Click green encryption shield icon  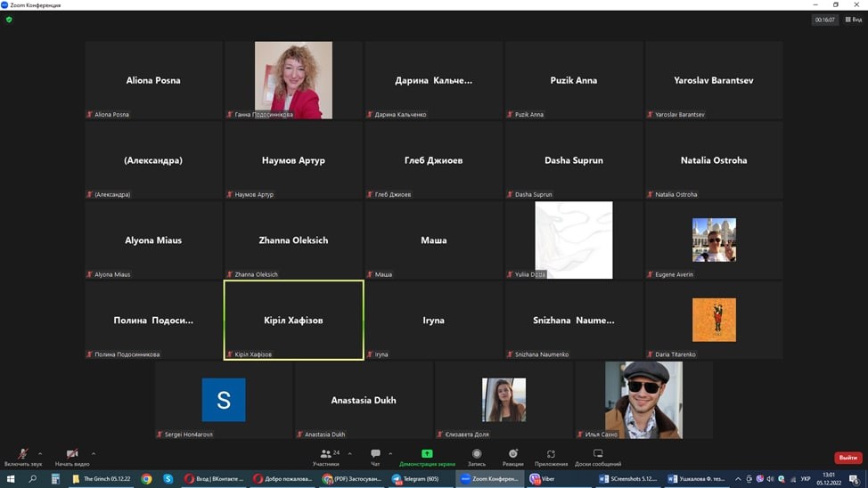pyautogui.click(x=9, y=20)
